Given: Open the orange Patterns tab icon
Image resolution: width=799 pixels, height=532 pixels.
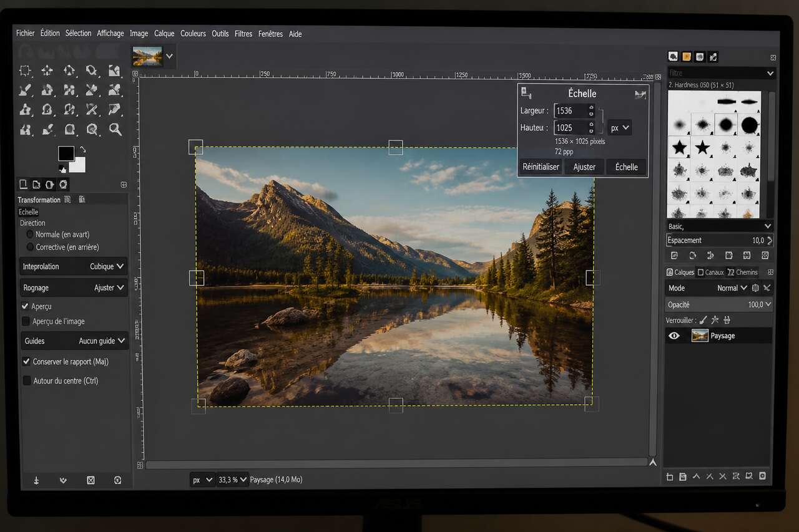Looking at the screenshot, I should (x=687, y=57).
